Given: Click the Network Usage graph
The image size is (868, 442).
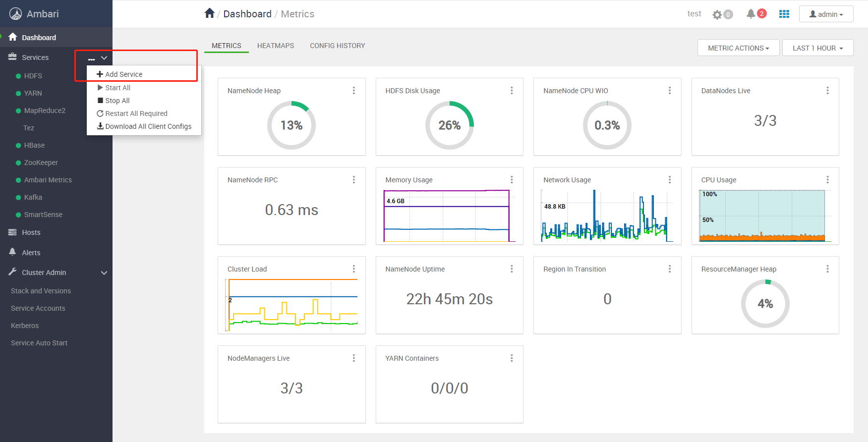Looking at the screenshot, I should 607,216.
